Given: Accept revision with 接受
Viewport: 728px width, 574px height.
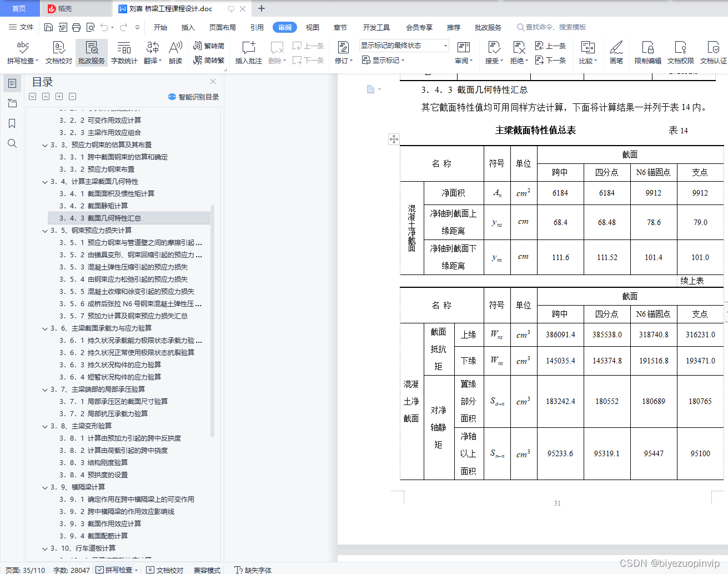Looking at the screenshot, I should pyautogui.click(x=494, y=53).
